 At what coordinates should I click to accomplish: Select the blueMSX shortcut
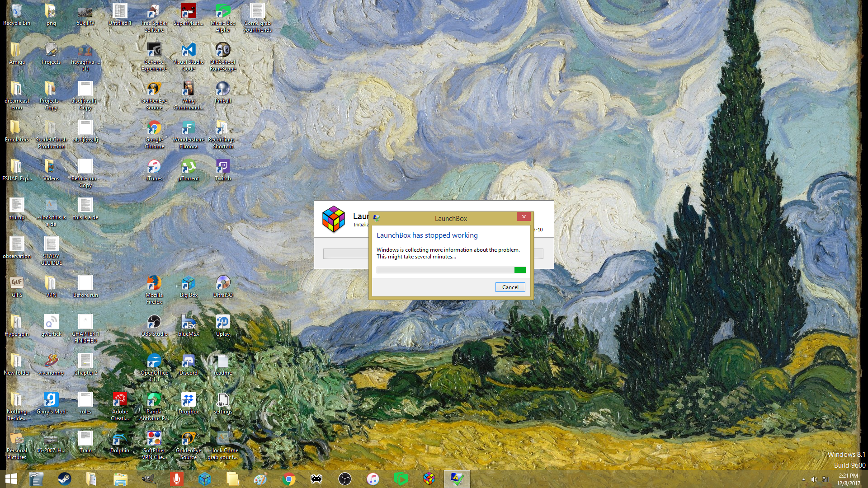pos(189,325)
